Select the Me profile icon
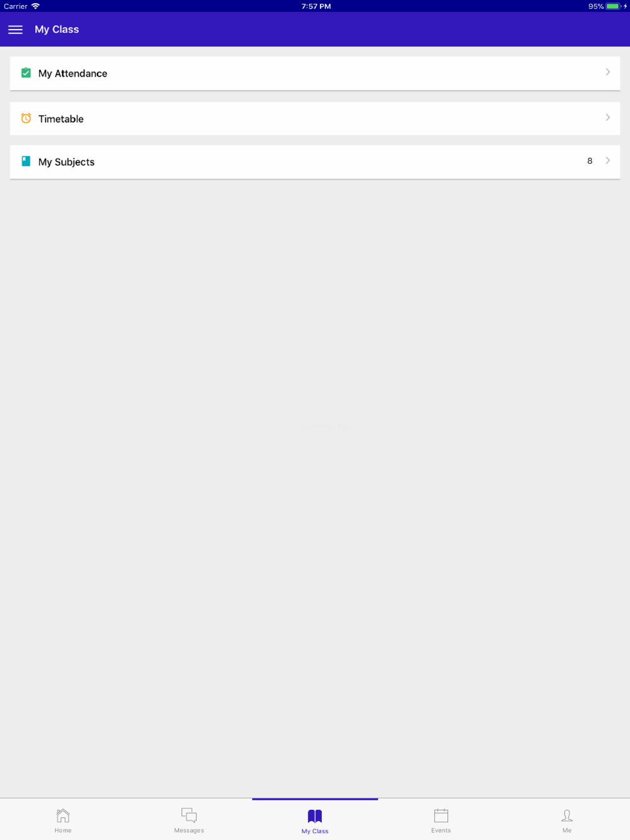This screenshot has height=840, width=630. [x=567, y=815]
